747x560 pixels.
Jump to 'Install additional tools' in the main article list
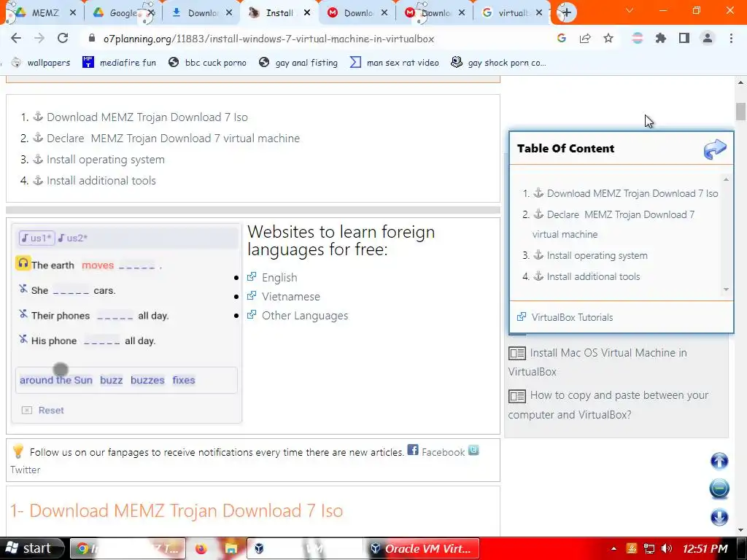pyautogui.click(x=101, y=181)
